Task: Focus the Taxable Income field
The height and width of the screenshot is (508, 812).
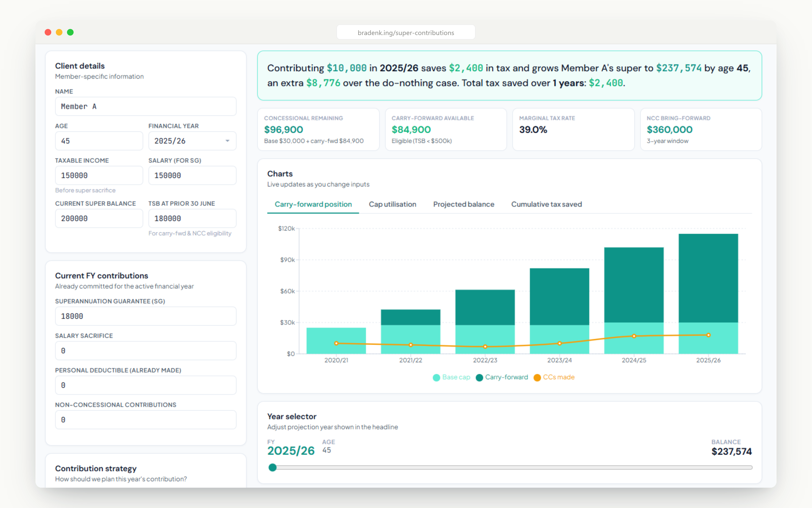Action: 99,175
